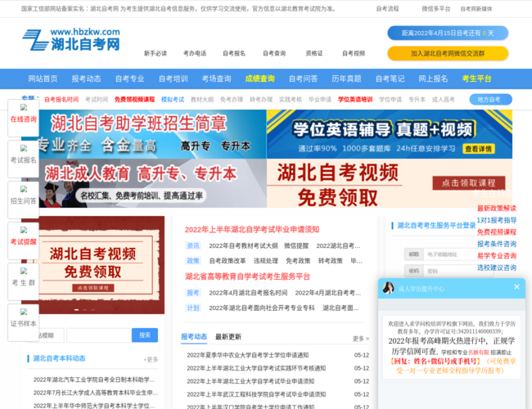Open 2022年自考教材考试大纲 link
532x409 pixels.
243,245
